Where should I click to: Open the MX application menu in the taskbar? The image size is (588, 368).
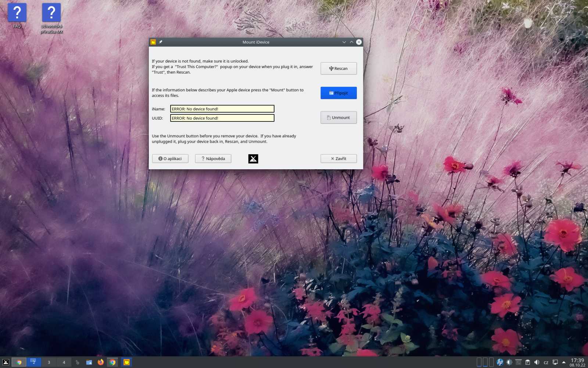pos(6,362)
